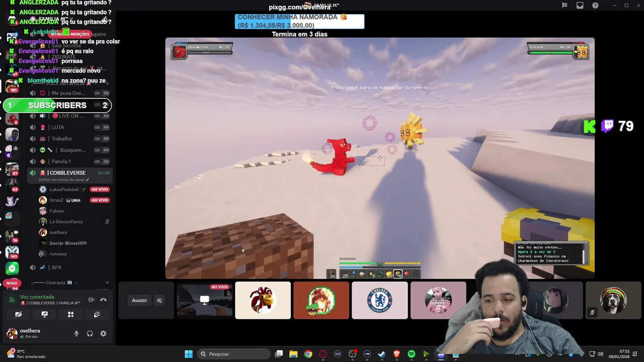Open Task View from taskbar
This screenshot has width=644, height=362.
[279, 354]
